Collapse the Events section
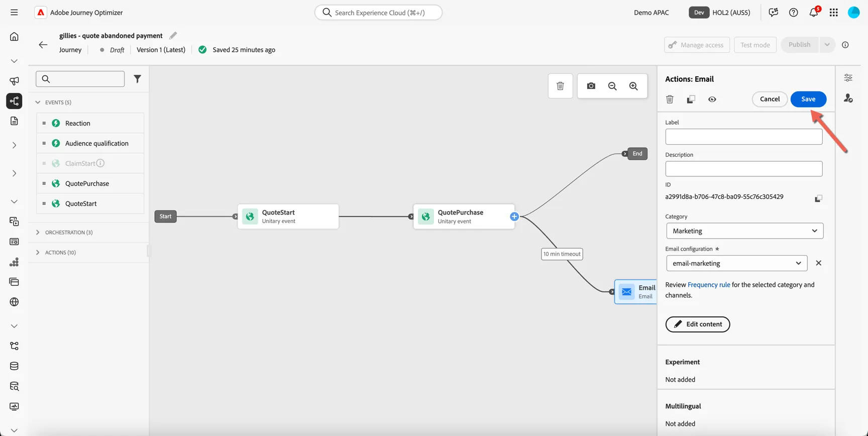The image size is (868, 436). 38,102
